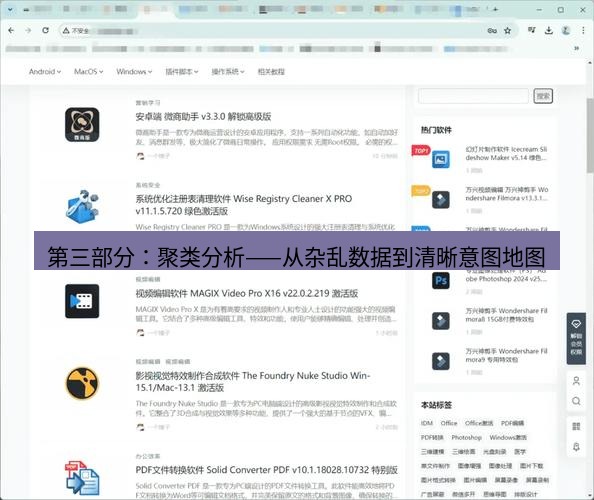Expand the Windows menu
Screen dimensions: 594x500
tap(134, 72)
